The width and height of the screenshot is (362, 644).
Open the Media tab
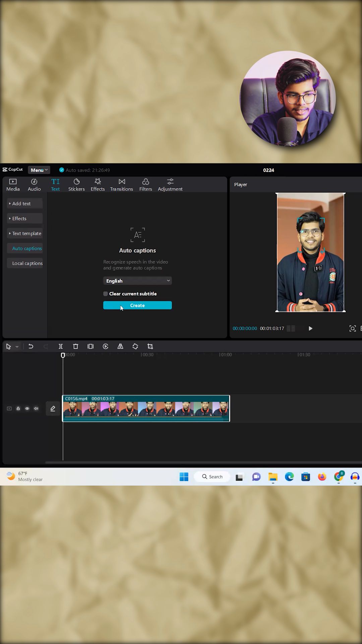[x=13, y=185]
